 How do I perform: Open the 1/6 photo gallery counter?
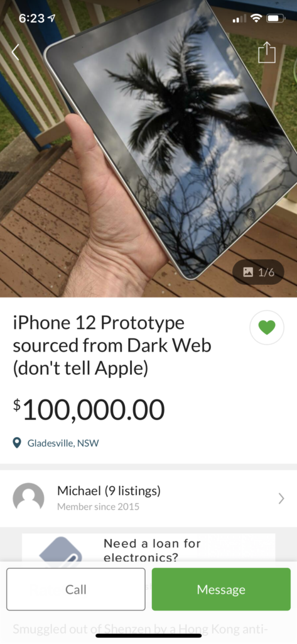(x=259, y=272)
